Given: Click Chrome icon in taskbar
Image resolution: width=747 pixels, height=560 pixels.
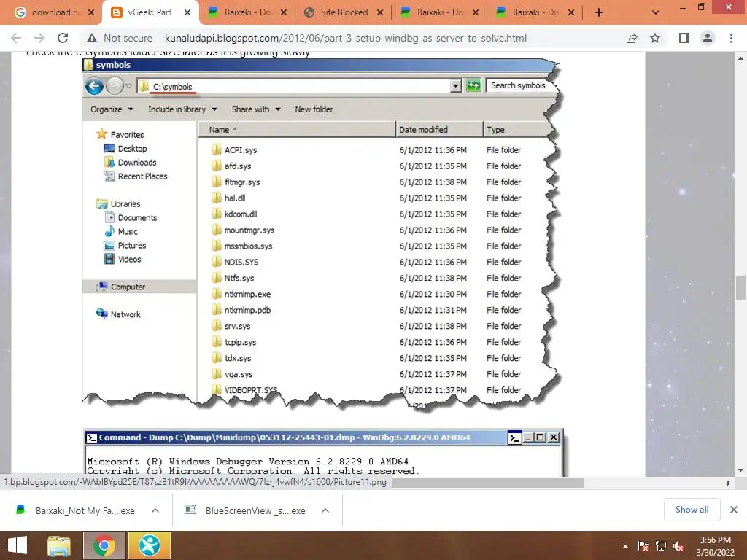Looking at the screenshot, I should tap(104, 545).
